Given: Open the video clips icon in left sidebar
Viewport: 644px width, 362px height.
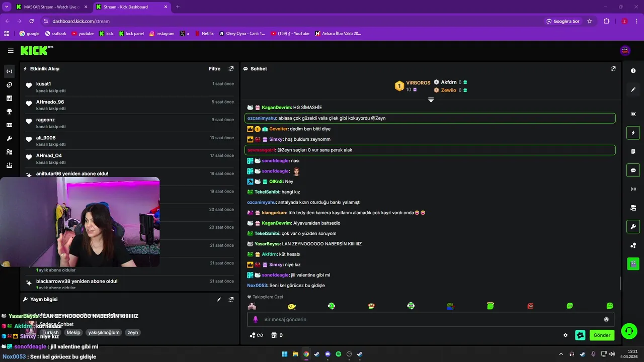Looking at the screenshot, I should pyautogui.click(x=9, y=125).
